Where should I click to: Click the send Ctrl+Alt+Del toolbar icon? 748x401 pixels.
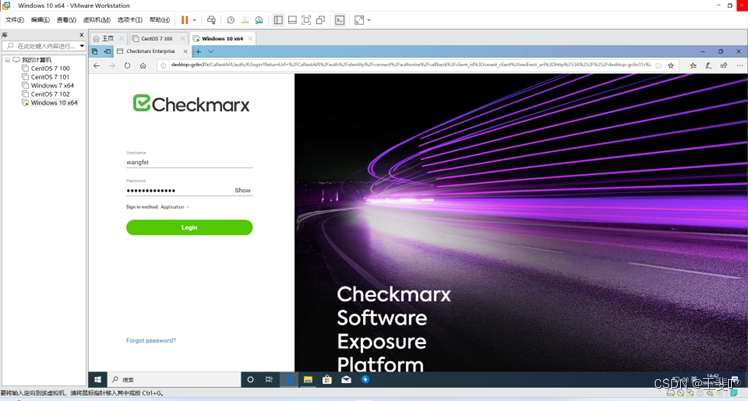pos(211,20)
